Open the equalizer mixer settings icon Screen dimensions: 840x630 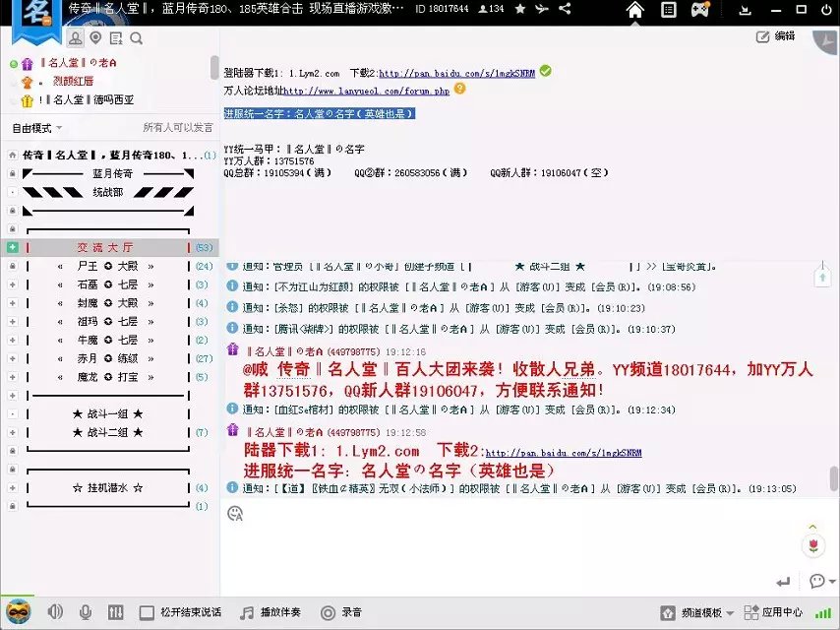point(115,612)
